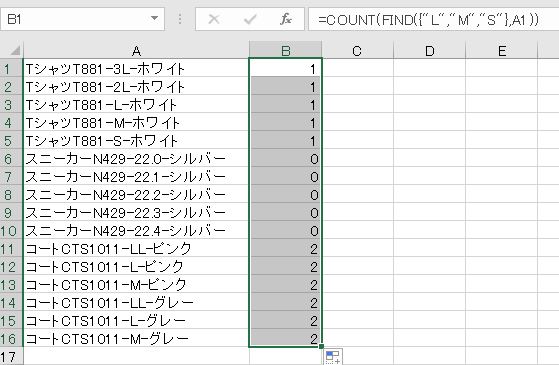
Task: Select row 2 header
Action: click(x=11, y=86)
